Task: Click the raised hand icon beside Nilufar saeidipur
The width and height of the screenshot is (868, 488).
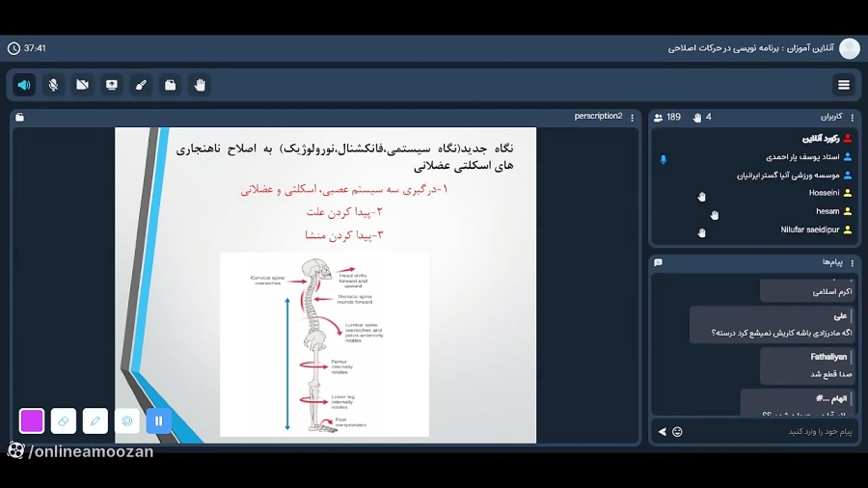Action: point(702,233)
